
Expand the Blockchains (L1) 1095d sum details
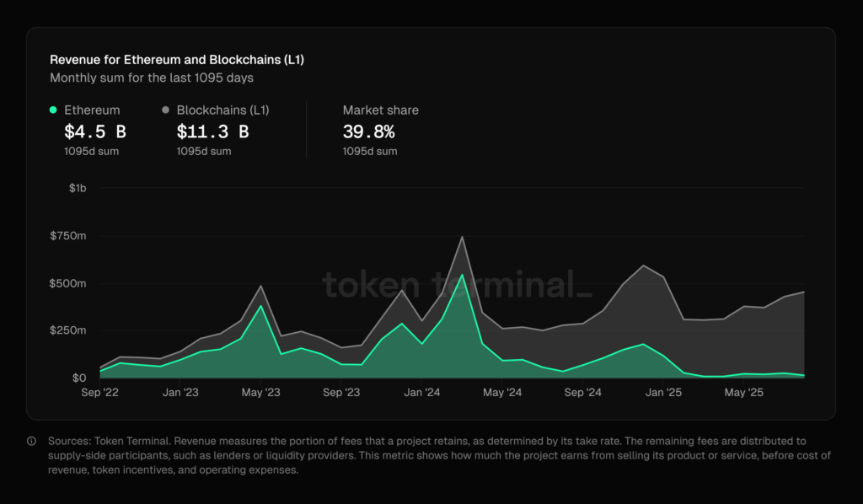(x=204, y=151)
